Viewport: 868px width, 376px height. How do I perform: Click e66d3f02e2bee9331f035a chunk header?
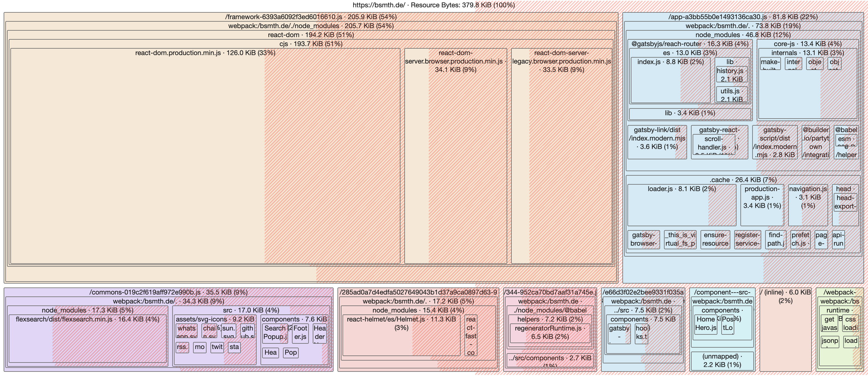point(643,293)
